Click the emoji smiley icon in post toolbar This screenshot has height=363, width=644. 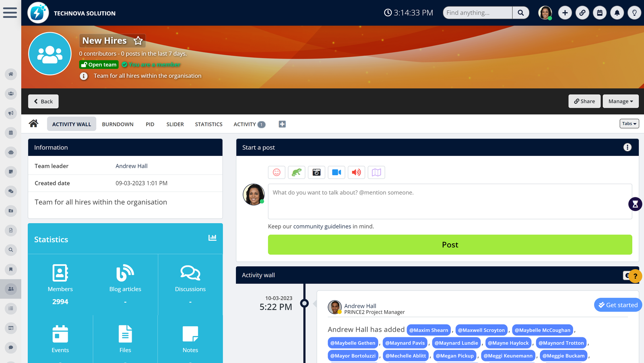click(x=277, y=172)
